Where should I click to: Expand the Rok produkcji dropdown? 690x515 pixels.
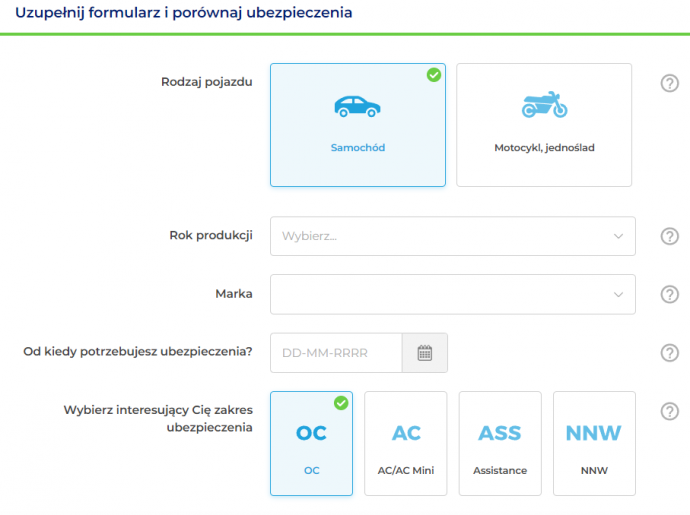click(x=453, y=236)
